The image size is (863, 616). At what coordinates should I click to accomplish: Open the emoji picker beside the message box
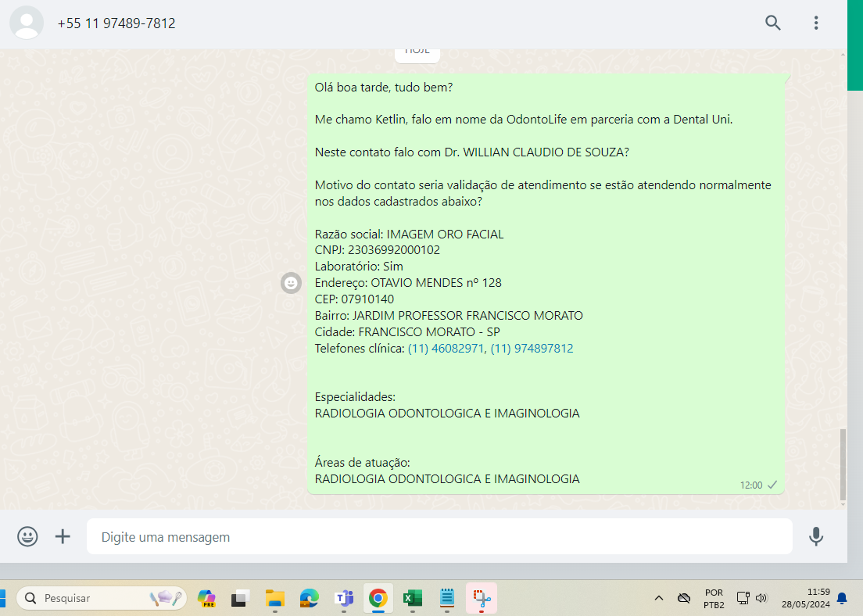pyautogui.click(x=27, y=536)
